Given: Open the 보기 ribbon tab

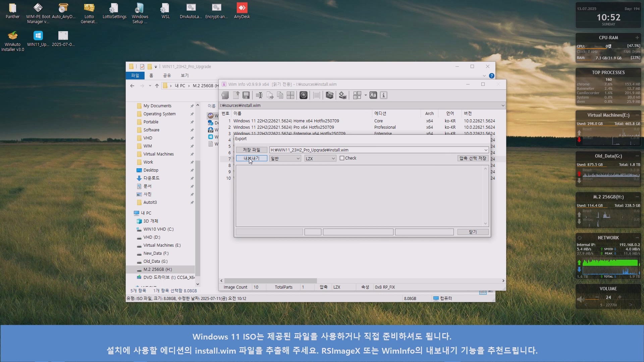Looking at the screenshot, I should pos(184,76).
